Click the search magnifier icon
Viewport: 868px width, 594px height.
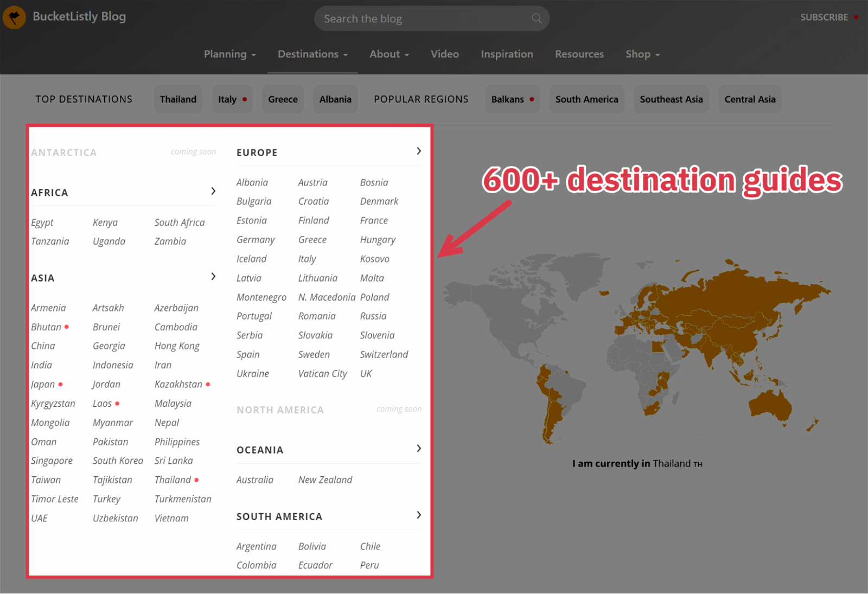[x=537, y=18]
